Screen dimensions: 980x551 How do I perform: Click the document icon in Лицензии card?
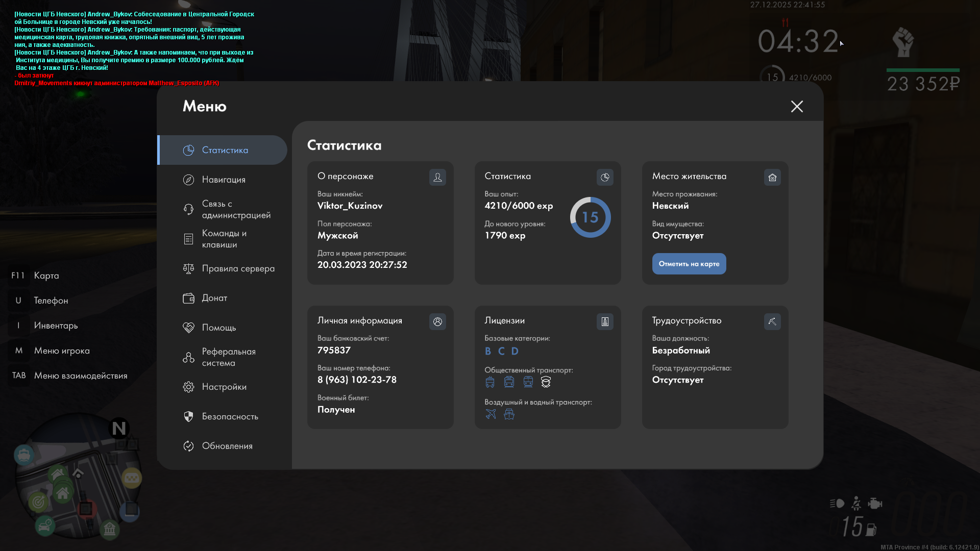click(x=605, y=321)
